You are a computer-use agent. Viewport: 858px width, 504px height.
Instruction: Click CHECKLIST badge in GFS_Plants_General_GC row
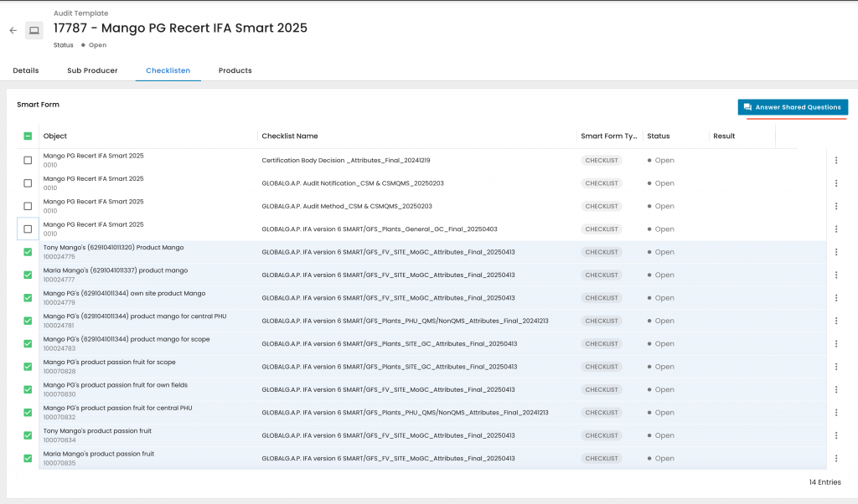click(x=602, y=229)
